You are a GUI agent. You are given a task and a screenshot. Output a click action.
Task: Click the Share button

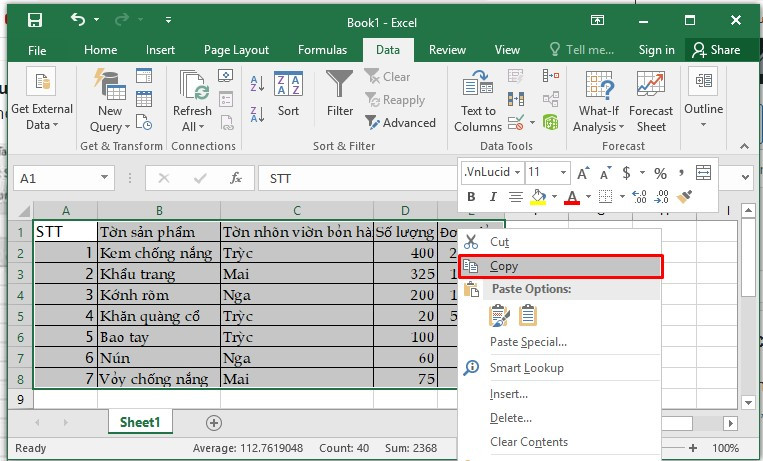coord(717,50)
